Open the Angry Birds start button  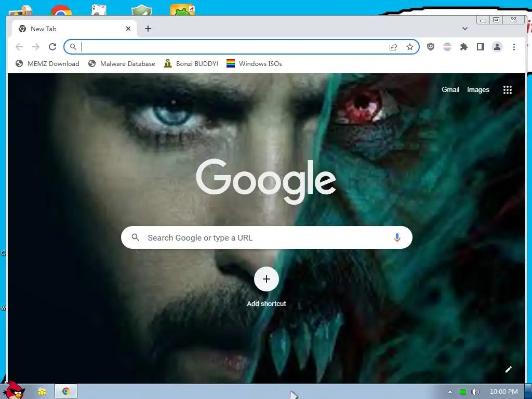pos(14,391)
